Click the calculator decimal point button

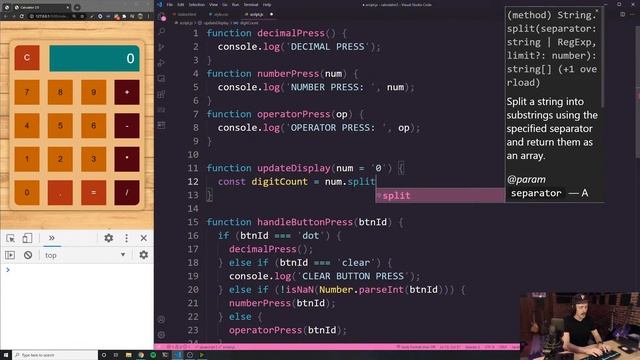(60, 192)
